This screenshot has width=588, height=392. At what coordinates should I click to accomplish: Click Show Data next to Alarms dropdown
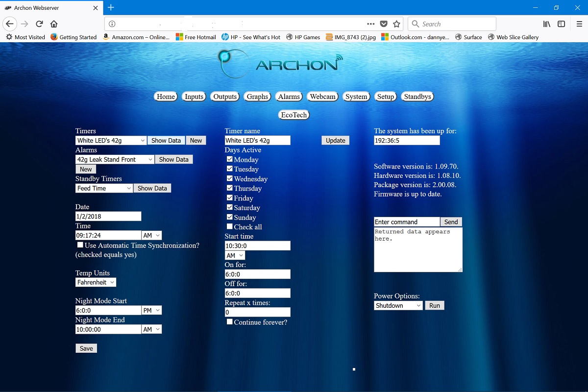173,159
